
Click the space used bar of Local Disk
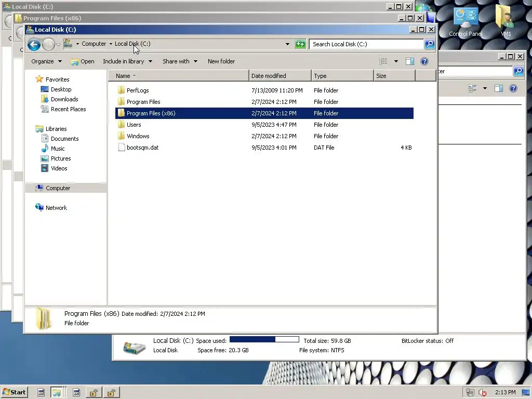[264, 340]
